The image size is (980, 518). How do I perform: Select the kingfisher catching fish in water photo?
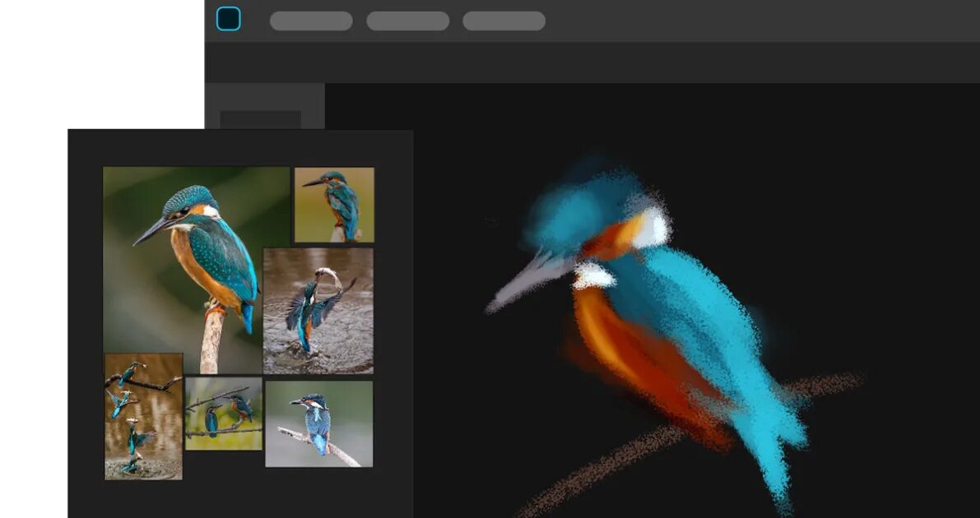click(318, 311)
